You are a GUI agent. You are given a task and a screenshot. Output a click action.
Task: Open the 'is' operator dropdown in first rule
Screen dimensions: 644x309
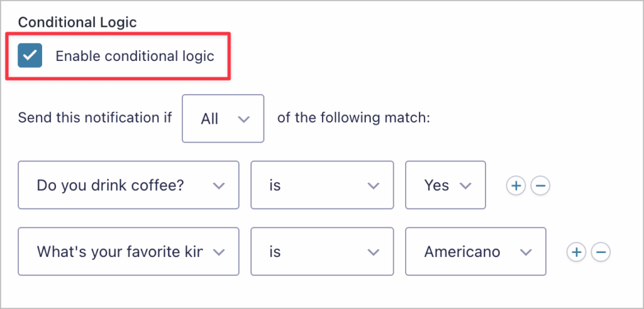pyautogui.click(x=322, y=185)
